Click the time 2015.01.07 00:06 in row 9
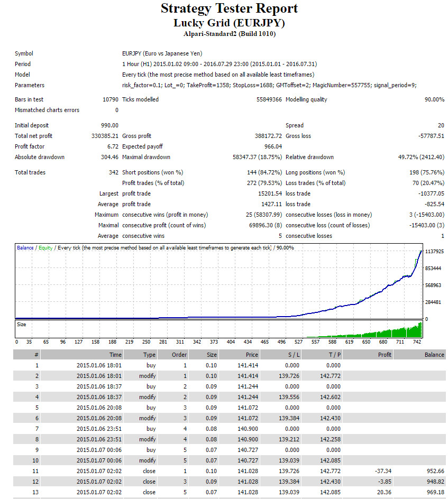 click(x=99, y=450)
